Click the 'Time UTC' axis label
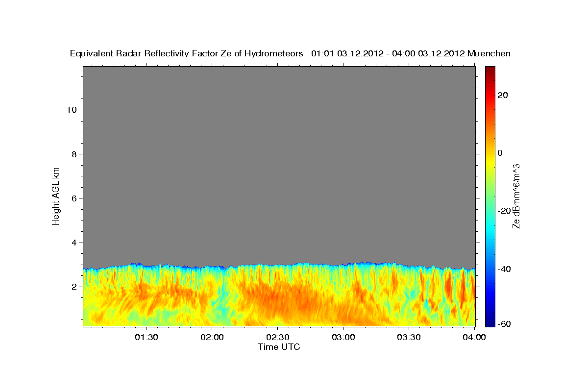The image size is (588, 392). (279, 347)
